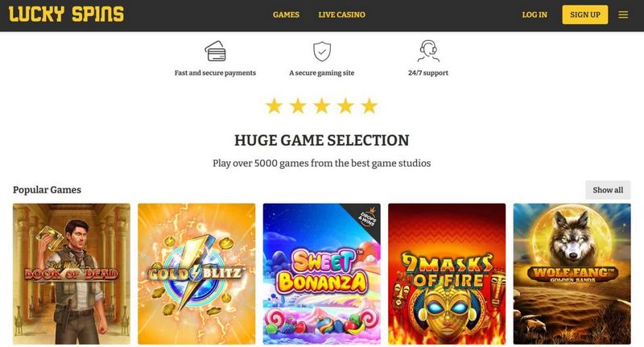This screenshot has height=347, width=644.
Task: Open the Games menu item
Action: pos(286,14)
